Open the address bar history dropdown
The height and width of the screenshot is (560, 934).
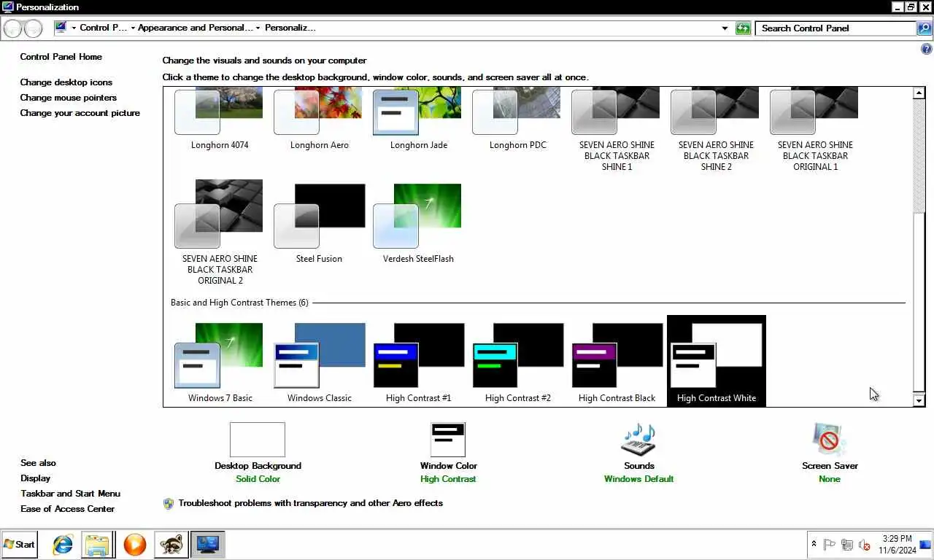point(725,28)
